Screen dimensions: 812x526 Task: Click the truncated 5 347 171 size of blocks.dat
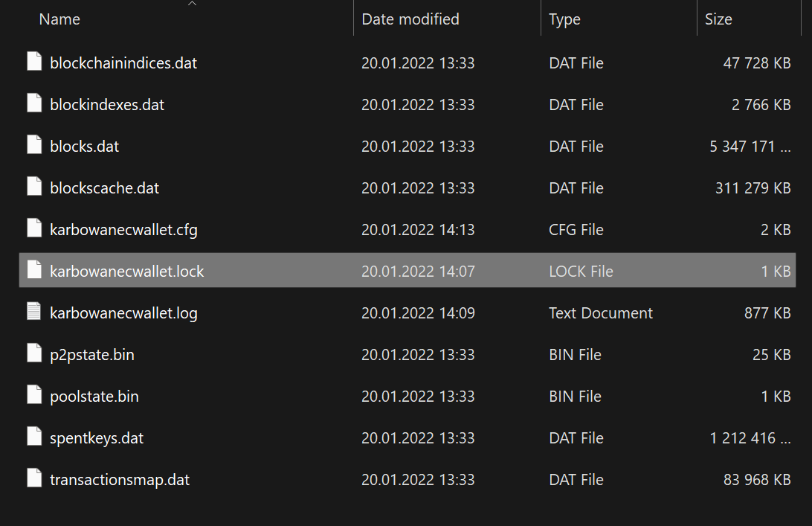point(750,147)
